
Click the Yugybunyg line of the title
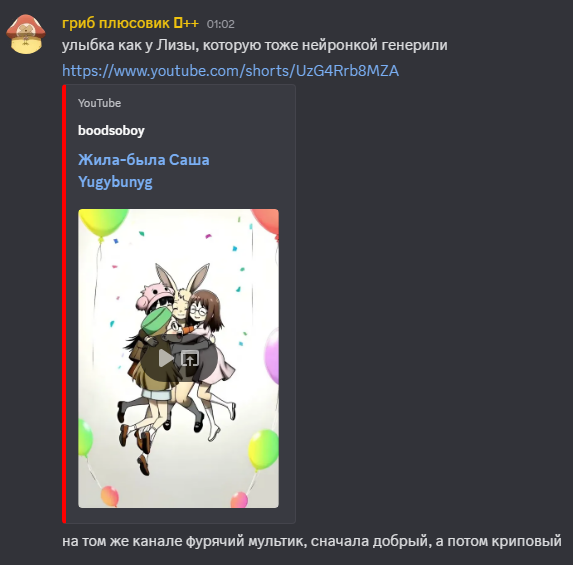tap(115, 182)
